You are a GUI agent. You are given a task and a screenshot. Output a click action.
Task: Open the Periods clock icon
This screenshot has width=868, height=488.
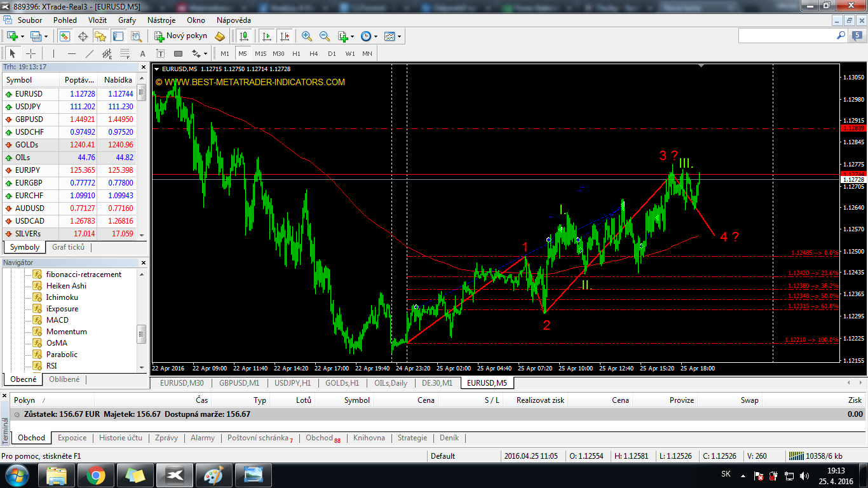pyautogui.click(x=366, y=36)
